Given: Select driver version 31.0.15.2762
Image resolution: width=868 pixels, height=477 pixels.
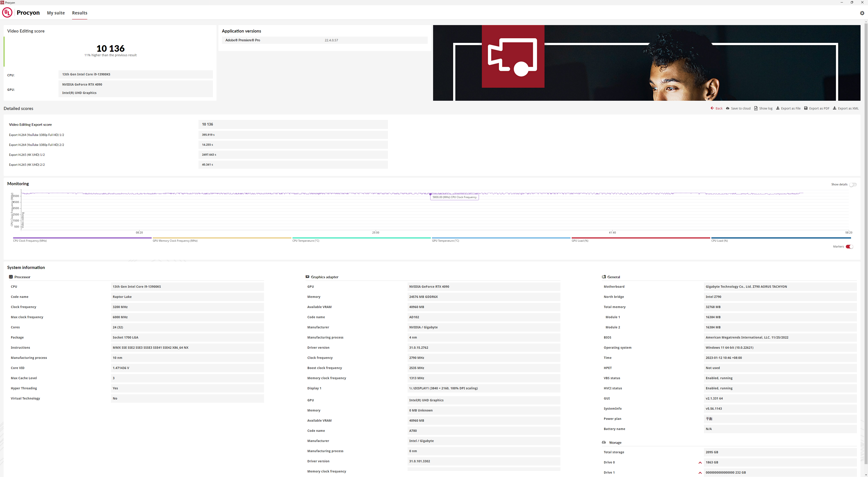Looking at the screenshot, I should click(484, 348).
